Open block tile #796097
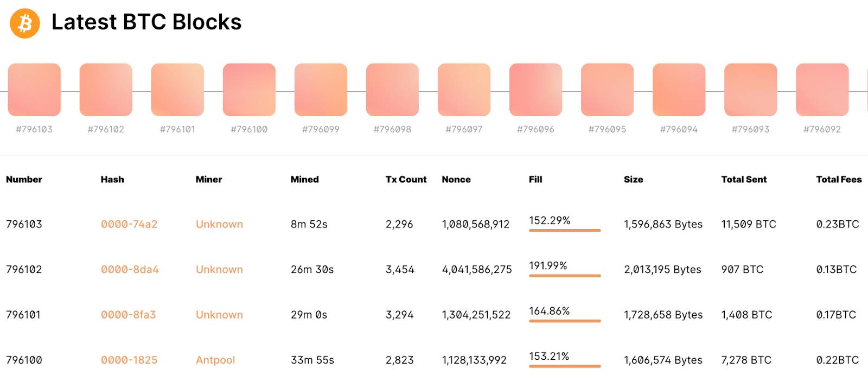 pos(464,90)
